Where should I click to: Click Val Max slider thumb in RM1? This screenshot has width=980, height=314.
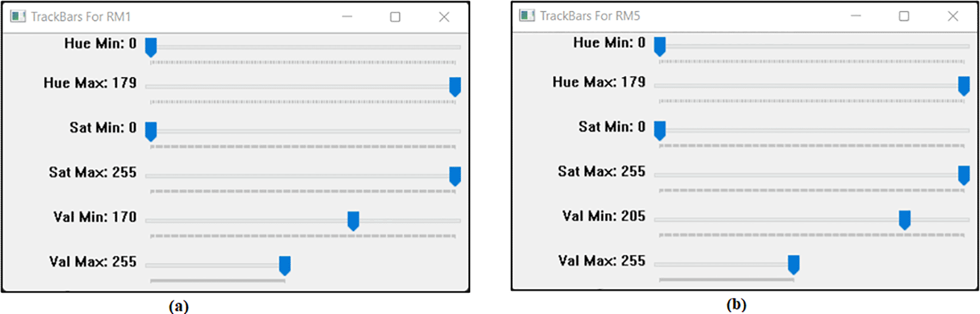pos(284,265)
